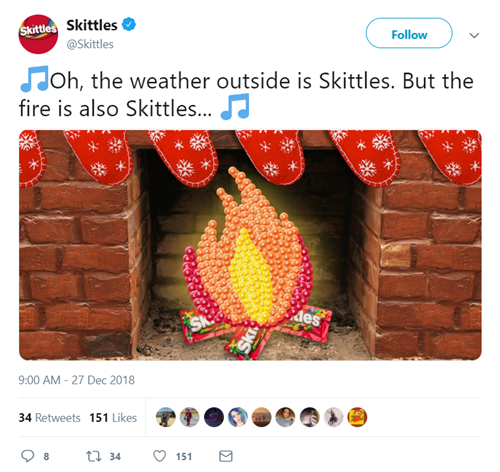Click the heart count 151
The image size is (500, 472).
coord(184,456)
